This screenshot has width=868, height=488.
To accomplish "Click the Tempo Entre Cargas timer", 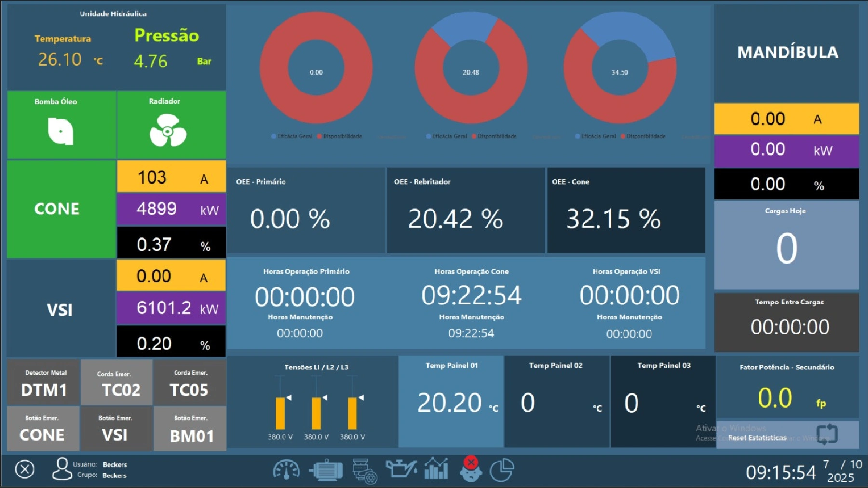I will click(x=790, y=327).
